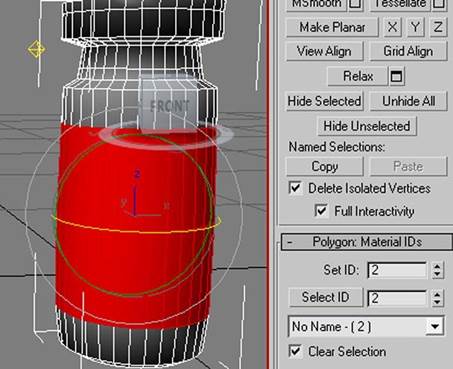The width and height of the screenshot is (453, 369).
Task: Copy the named selection
Action: pyautogui.click(x=324, y=166)
